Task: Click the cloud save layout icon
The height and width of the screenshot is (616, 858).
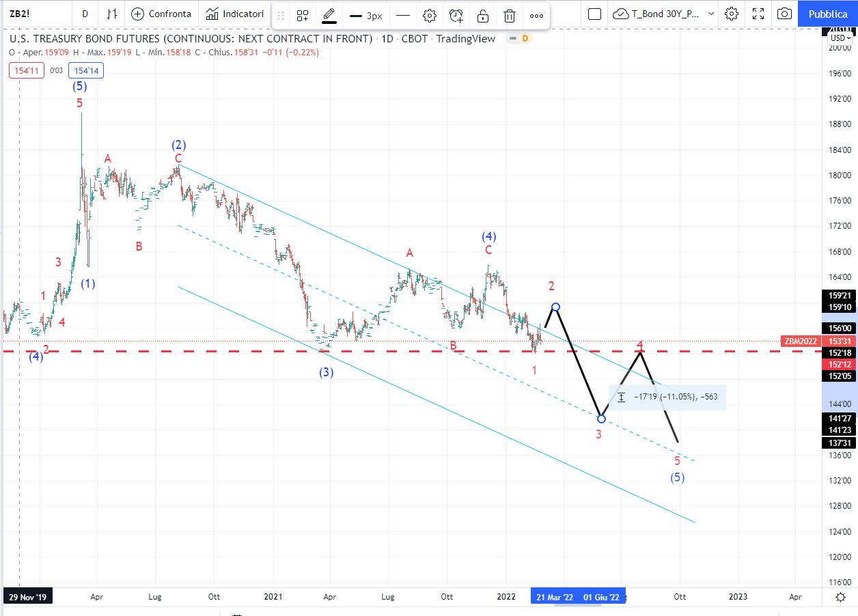Action: click(x=621, y=14)
